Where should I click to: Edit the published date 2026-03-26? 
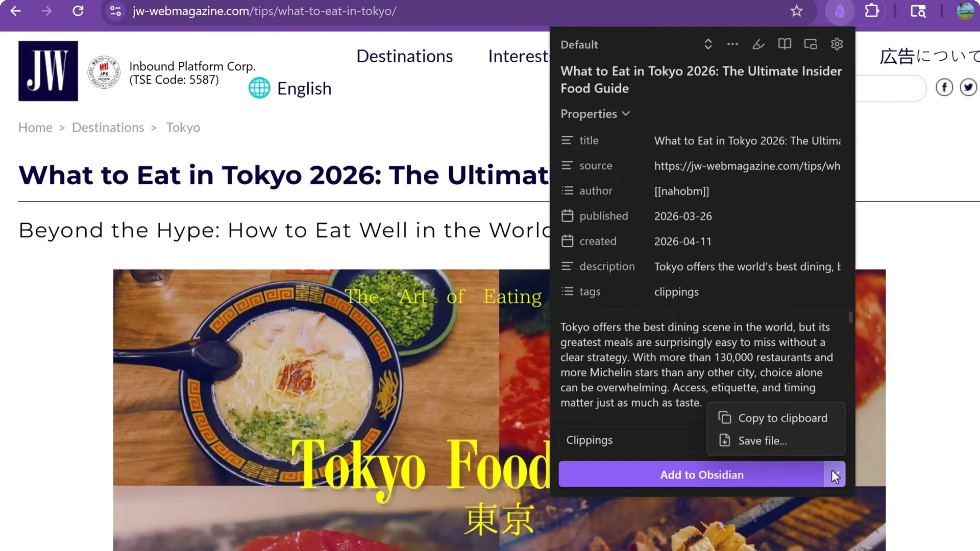pyautogui.click(x=748, y=216)
